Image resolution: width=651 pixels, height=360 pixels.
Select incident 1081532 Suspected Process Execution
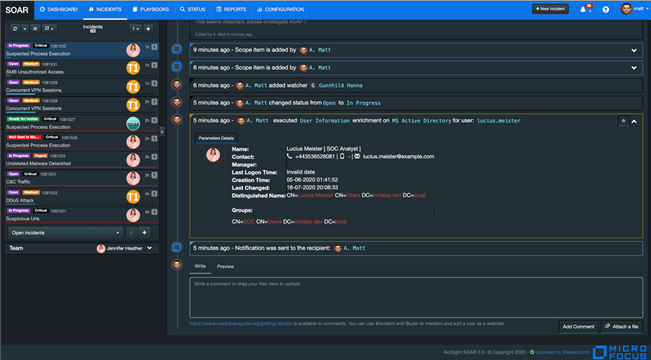[x=82, y=50]
